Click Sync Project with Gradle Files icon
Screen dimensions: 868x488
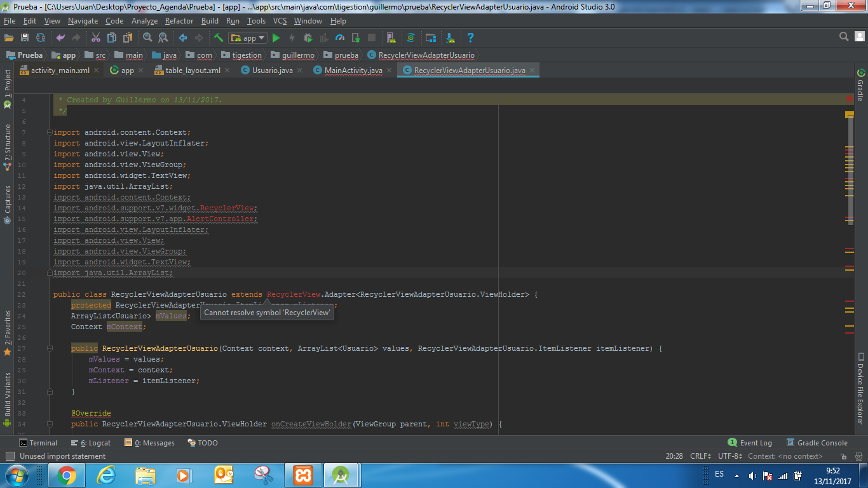click(411, 38)
